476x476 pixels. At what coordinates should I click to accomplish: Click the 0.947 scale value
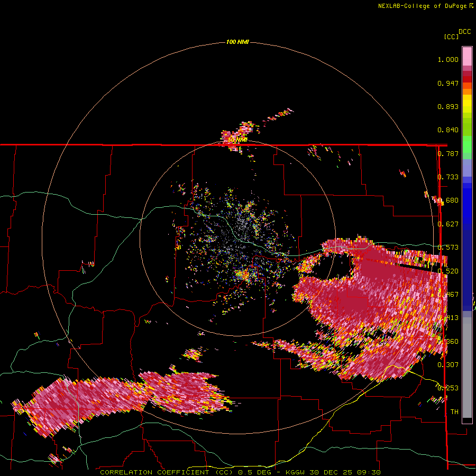tap(448, 83)
